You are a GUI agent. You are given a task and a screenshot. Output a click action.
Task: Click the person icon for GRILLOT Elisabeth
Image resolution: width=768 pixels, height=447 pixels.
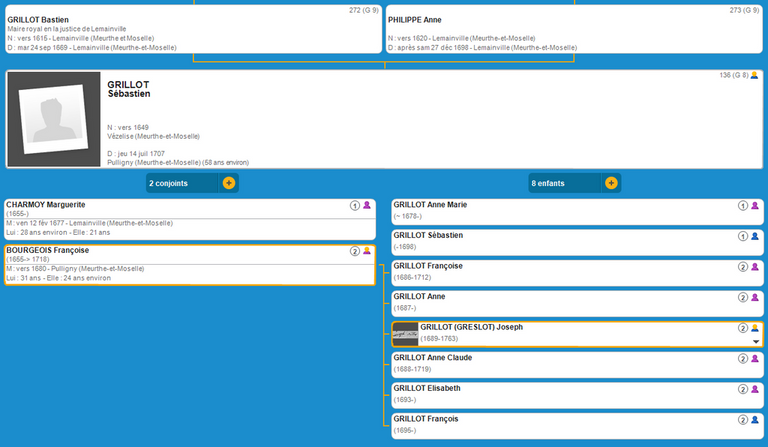(x=755, y=389)
